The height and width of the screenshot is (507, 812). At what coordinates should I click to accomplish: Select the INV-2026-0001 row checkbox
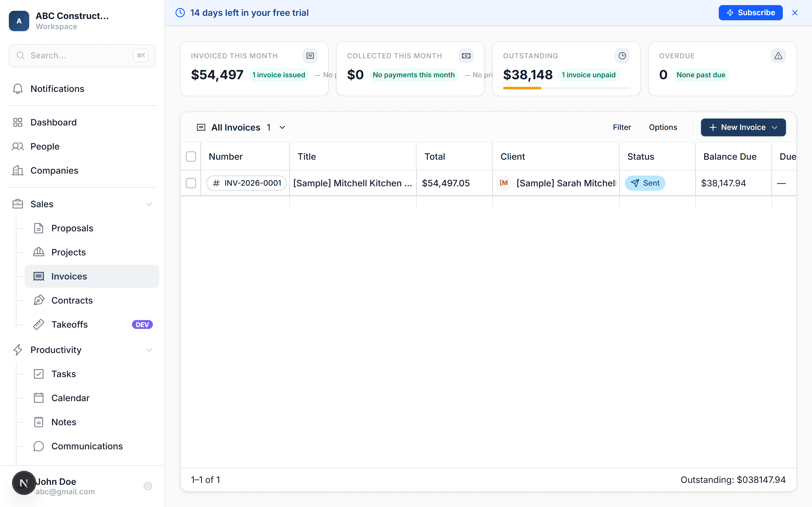pos(191,183)
